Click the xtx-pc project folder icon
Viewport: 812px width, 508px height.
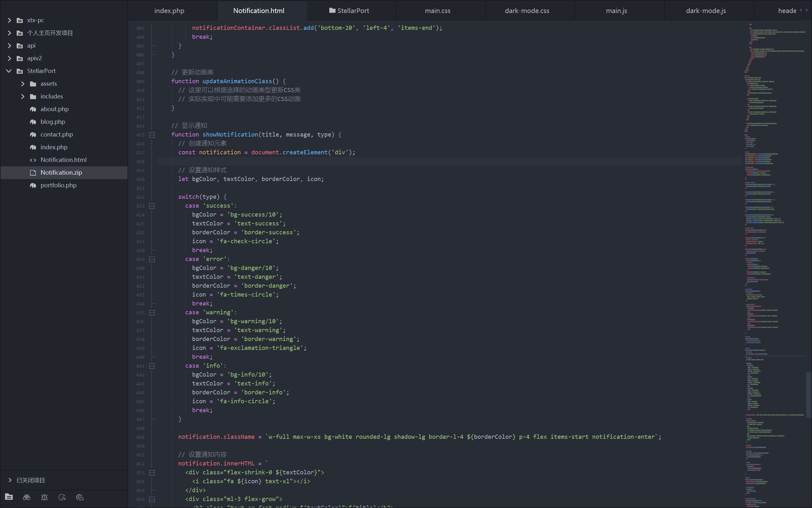pyautogui.click(x=20, y=20)
